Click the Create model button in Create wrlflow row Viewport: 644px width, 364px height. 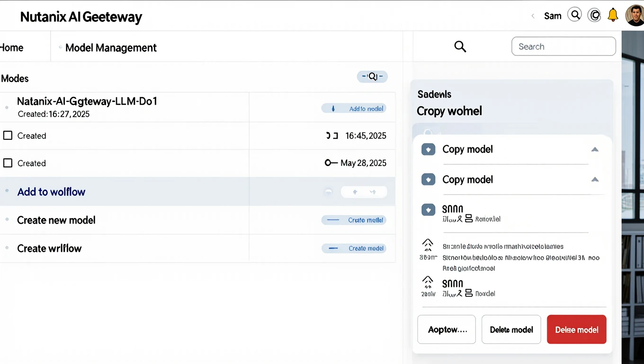pos(354,248)
